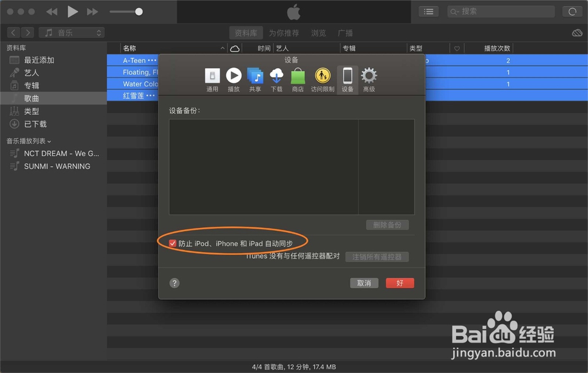Go back with the left arrow

point(14,32)
